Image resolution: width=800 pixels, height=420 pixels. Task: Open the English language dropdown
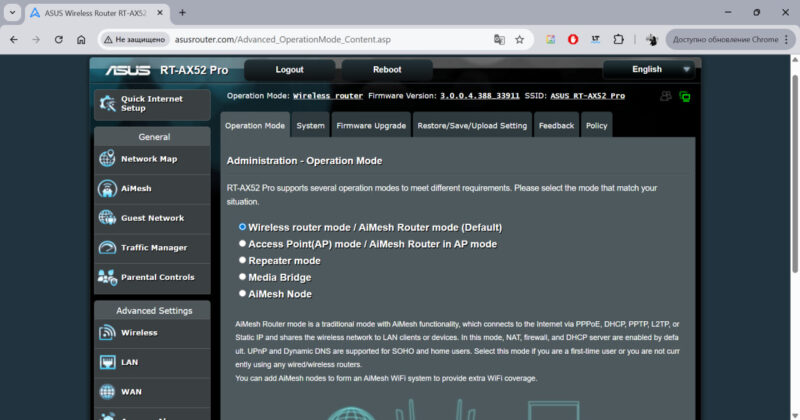pyautogui.click(x=648, y=69)
